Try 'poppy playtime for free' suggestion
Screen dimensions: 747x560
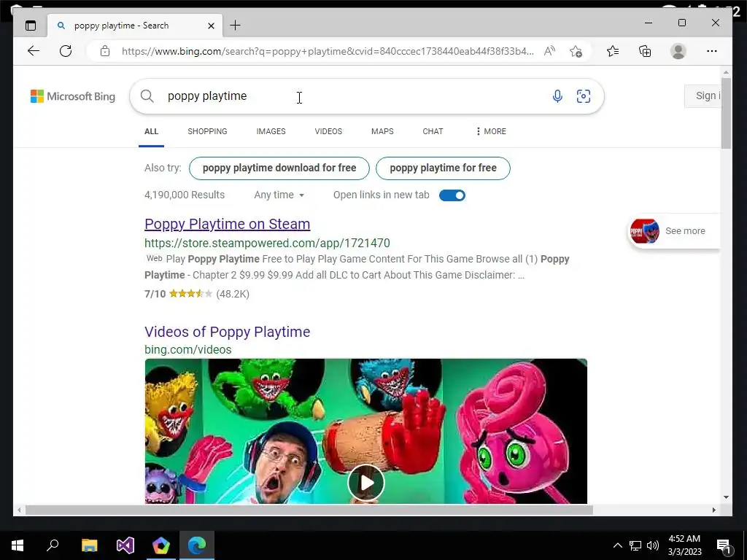[x=443, y=168]
